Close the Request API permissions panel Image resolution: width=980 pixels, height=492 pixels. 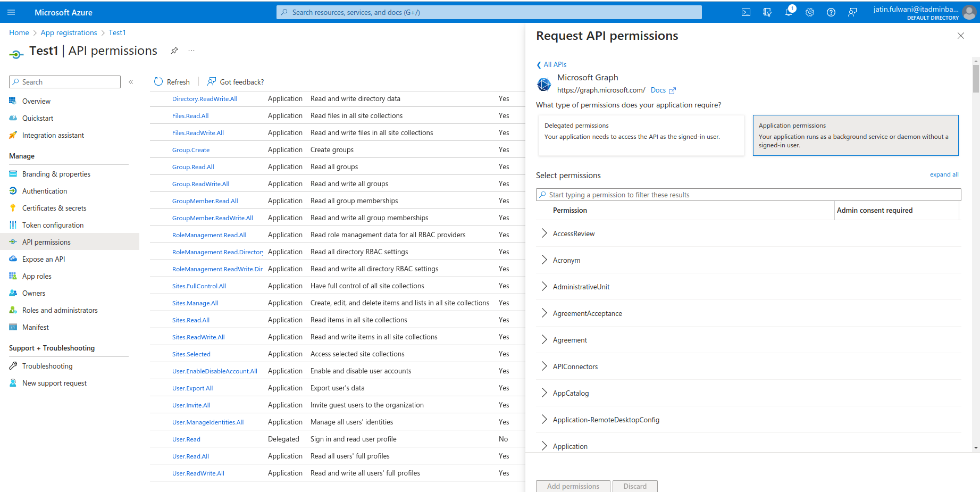pyautogui.click(x=960, y=36)
